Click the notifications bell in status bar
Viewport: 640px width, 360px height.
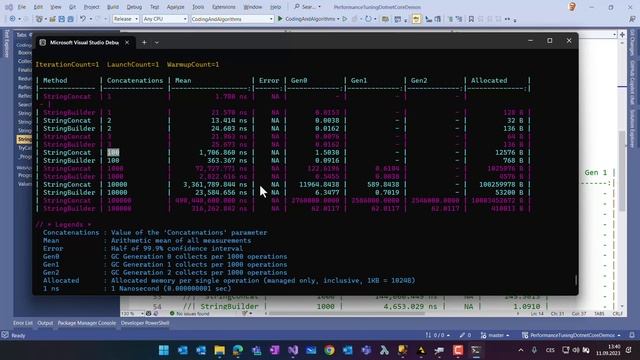tap(632, 335)
